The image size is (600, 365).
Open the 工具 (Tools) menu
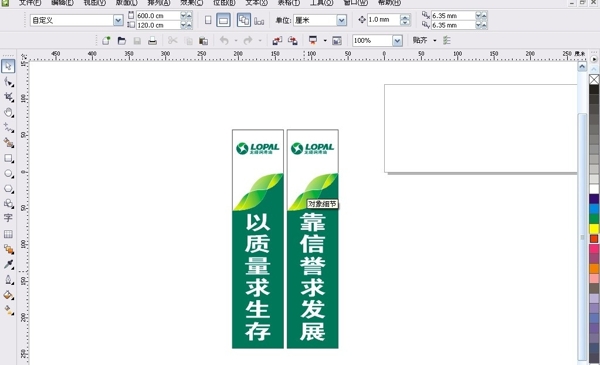coord(321,3)
